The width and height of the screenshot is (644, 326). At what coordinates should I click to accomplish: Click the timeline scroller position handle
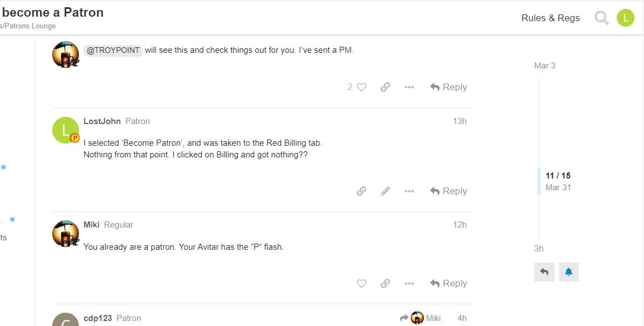tap(539, 181)
